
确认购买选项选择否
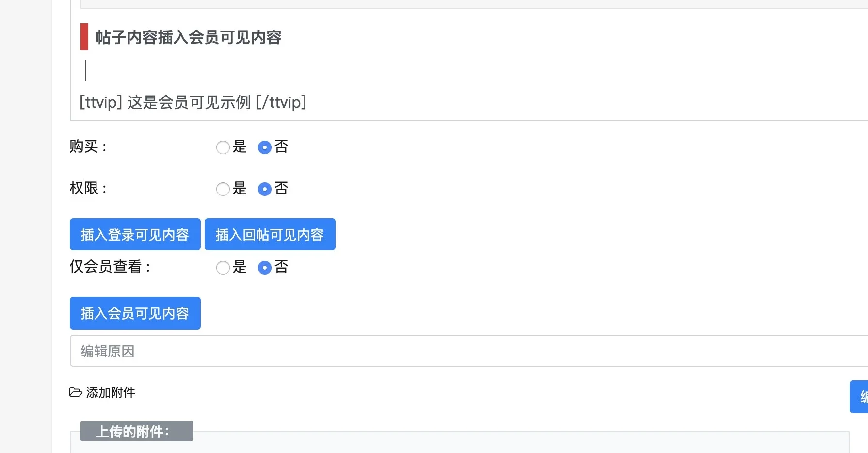coord(265,147)
